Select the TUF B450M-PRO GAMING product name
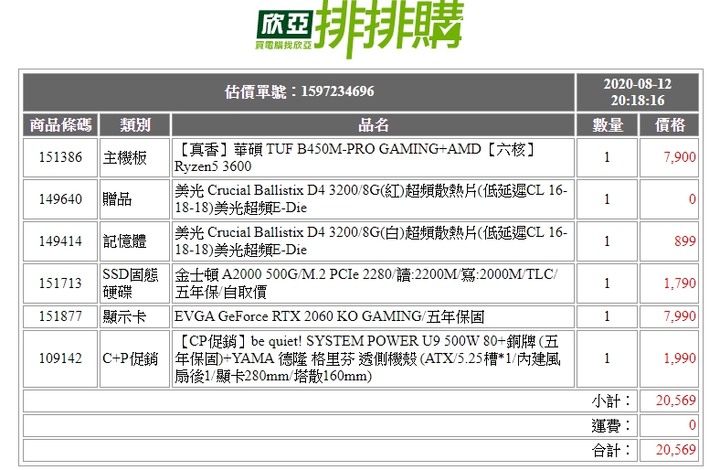This screenshot has width=720, height=470. [x=373, y=157]
